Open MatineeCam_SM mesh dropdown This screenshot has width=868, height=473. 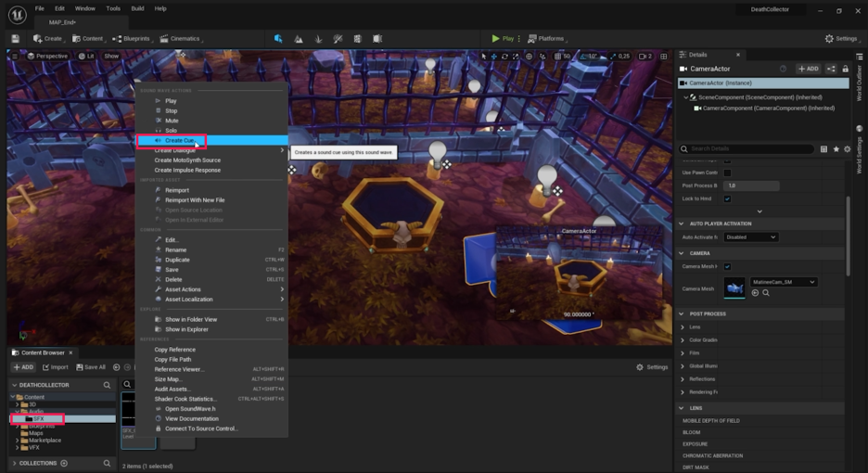pyautogui.click(x=784, y=282)
